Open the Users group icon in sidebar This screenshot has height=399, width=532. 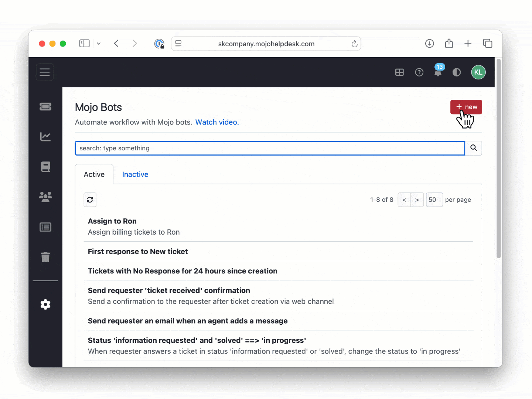point(45,197)
